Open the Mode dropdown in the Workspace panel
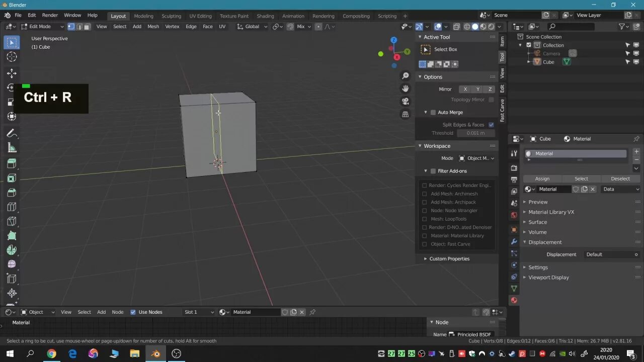Image resolution: width=644 pixels, height=362 pixels. pyautogui.click(x=476, y=158)
